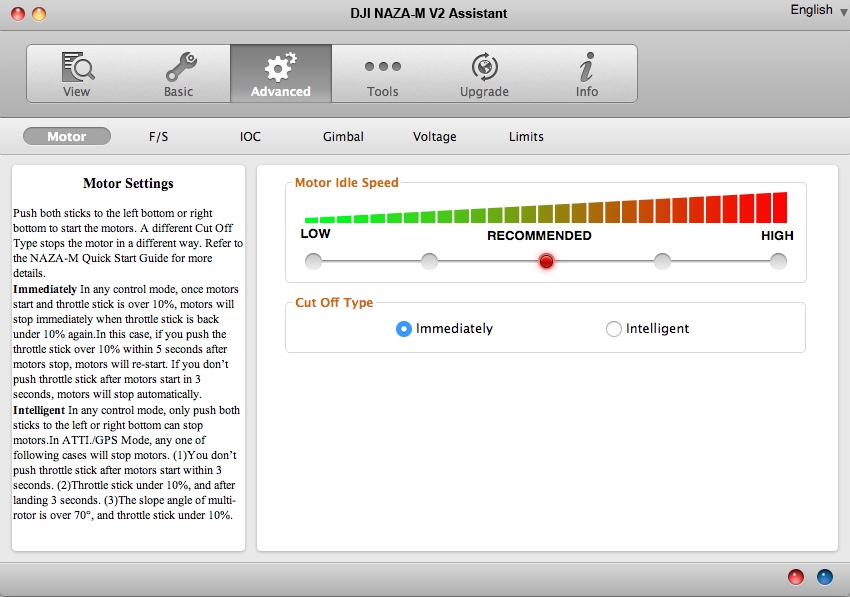Click the Cut Off Type label
This screenshot has width=850, height=597.
[x=334, y=303]
